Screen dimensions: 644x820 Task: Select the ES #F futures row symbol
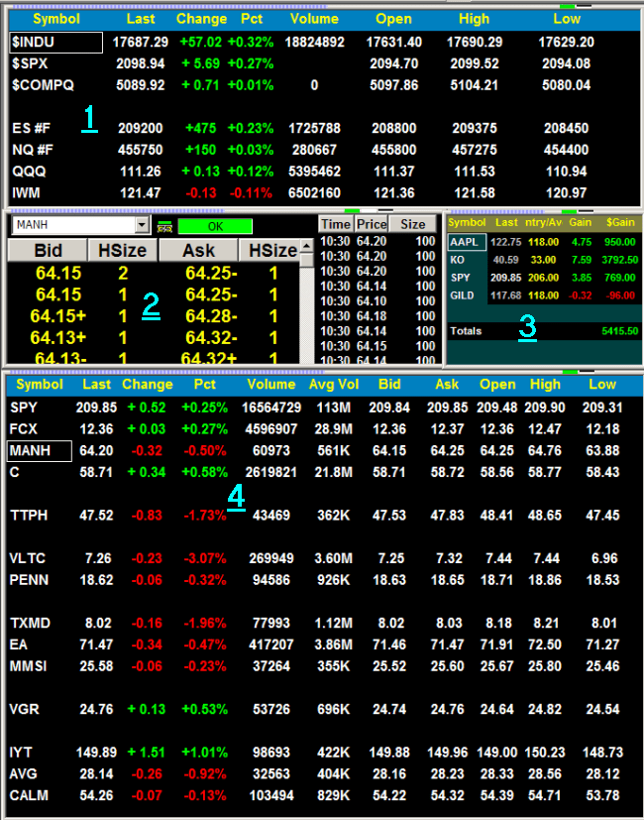(x=32, y=128)
